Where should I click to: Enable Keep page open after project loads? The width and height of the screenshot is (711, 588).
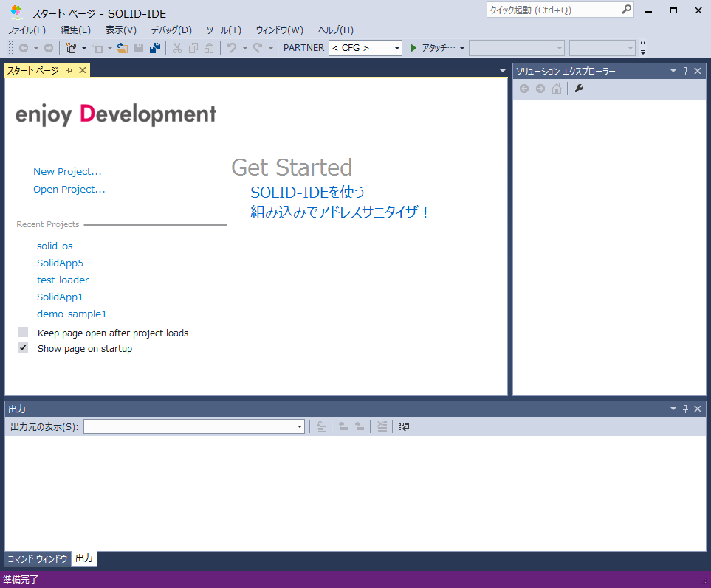23,333
